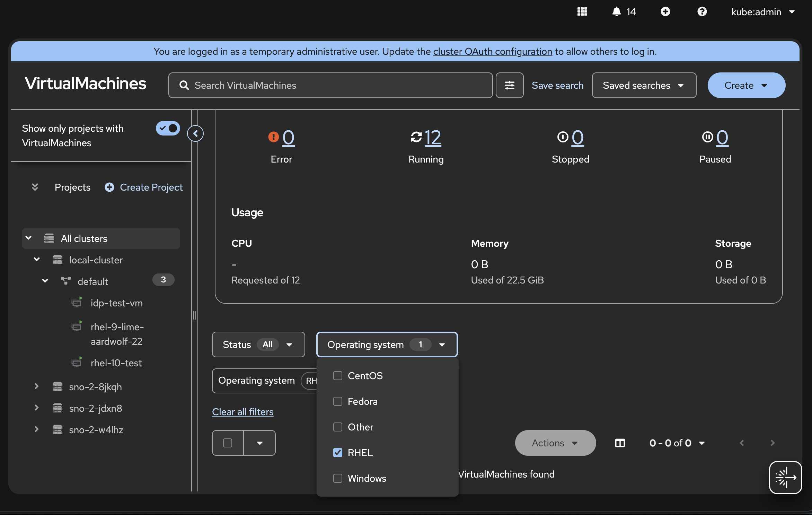Click the manage columns icon
The height and width of the screenshot is (515, 812).
620,443
